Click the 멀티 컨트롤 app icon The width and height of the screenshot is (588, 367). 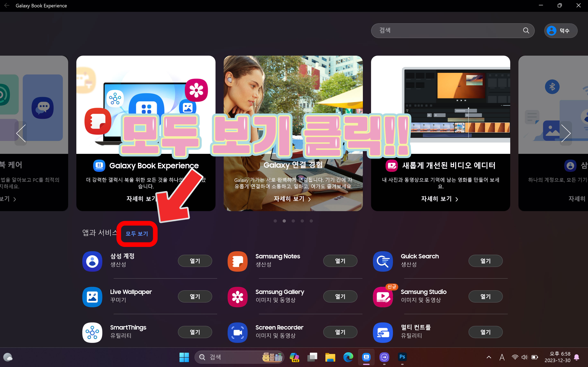pos(383,332)
